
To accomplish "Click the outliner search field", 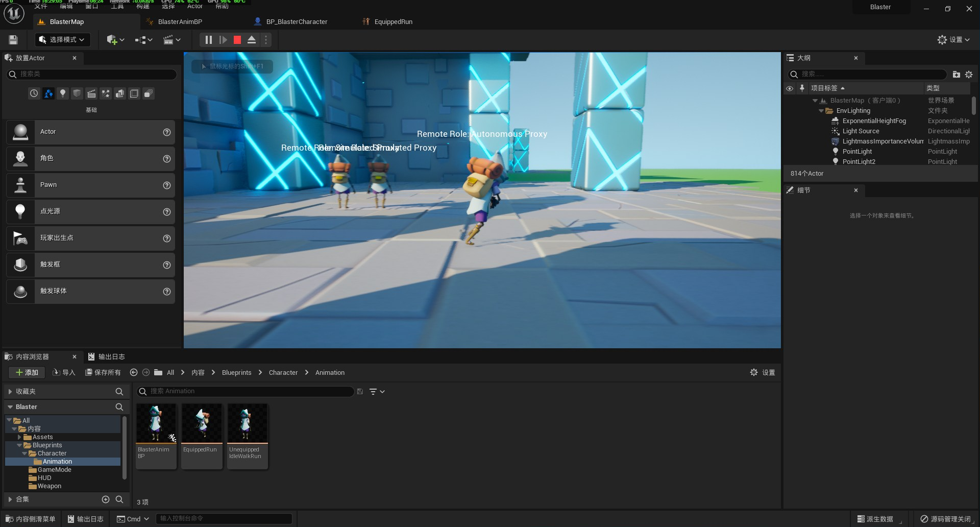I will (867, 75).
